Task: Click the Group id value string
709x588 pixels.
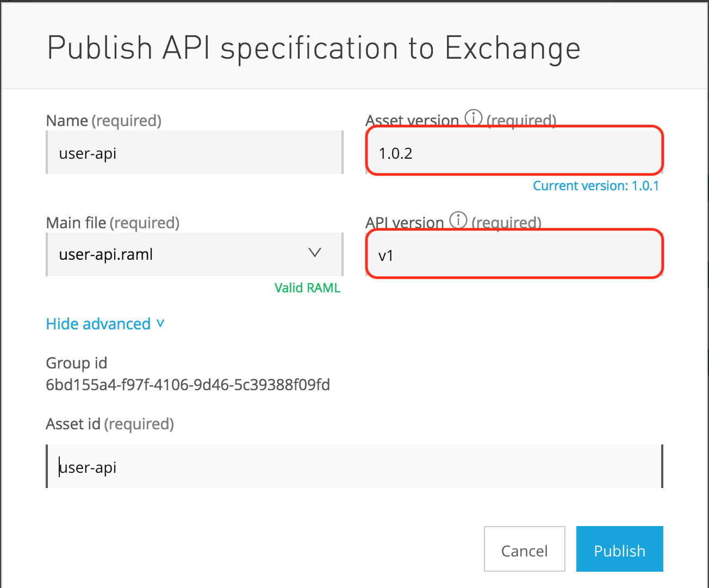Action: pyautogui.click(x=188, y=385)
